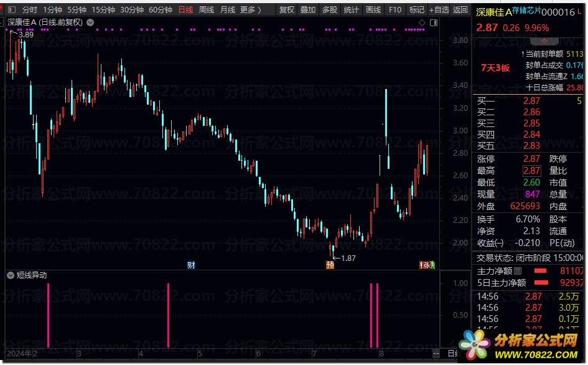
Task: Click the 深康佳A stock name header
Action: (494, 12)
